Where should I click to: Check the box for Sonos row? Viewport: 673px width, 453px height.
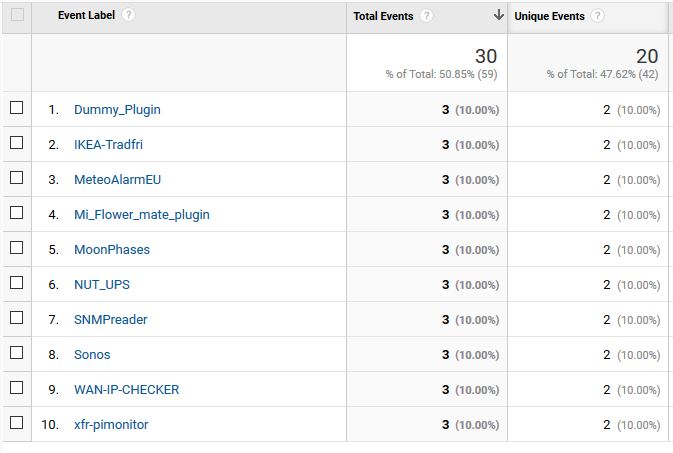[x=16, y=353]
